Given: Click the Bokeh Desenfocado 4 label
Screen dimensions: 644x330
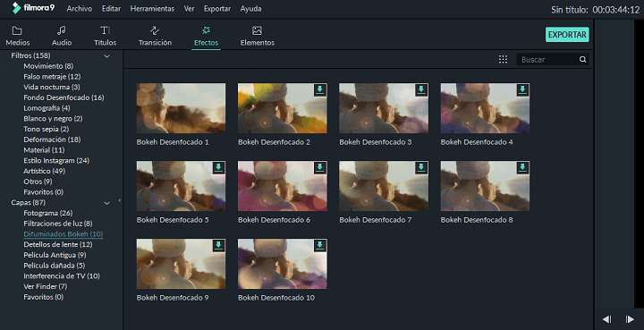Looking at the screenshot, I should tap(477, 142).
